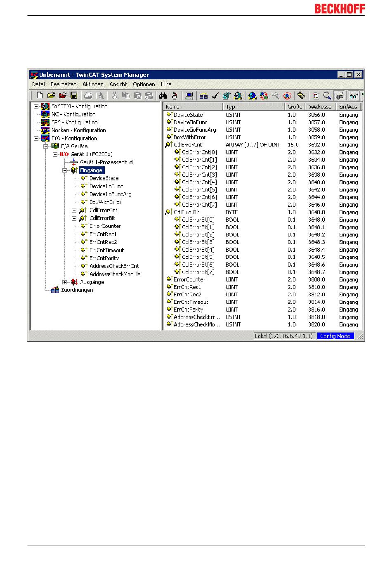
Task: Open the Bearbeiten menu
Action: (64, 84)
